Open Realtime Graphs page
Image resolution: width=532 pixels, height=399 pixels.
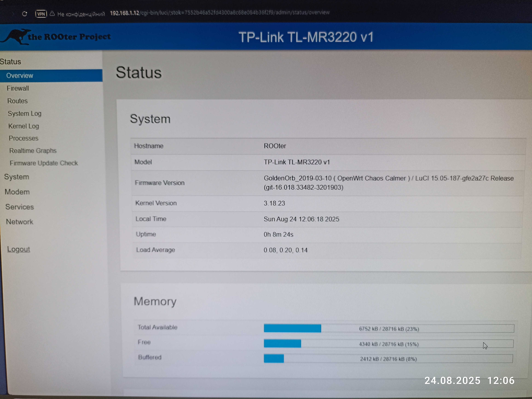click(33, 151)
